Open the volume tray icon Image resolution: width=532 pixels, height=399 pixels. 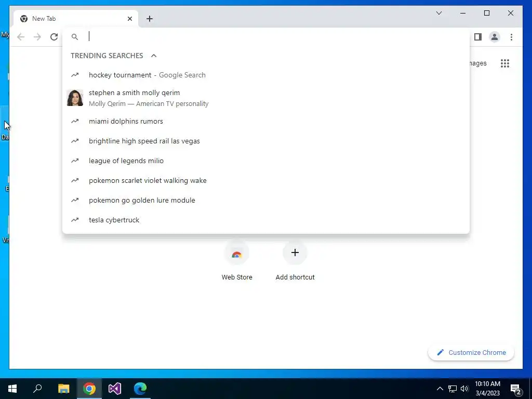(464, 389)
